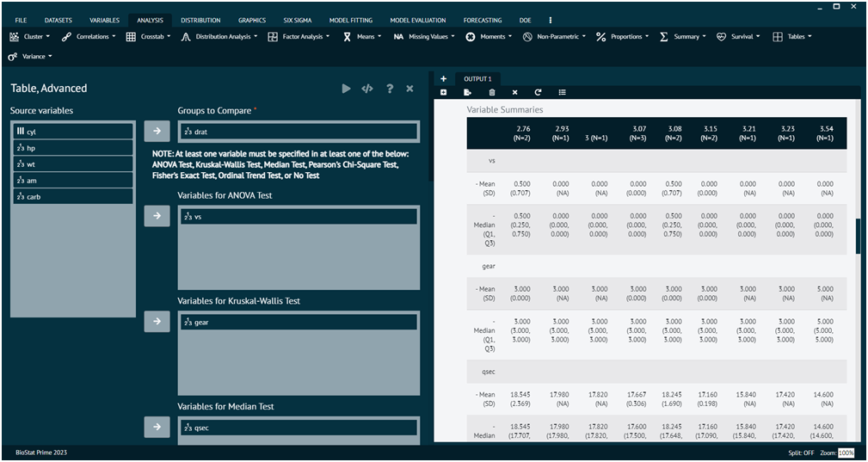Move variable to ANOVA Test with arrow
The image size is (868, 462).
157,216
